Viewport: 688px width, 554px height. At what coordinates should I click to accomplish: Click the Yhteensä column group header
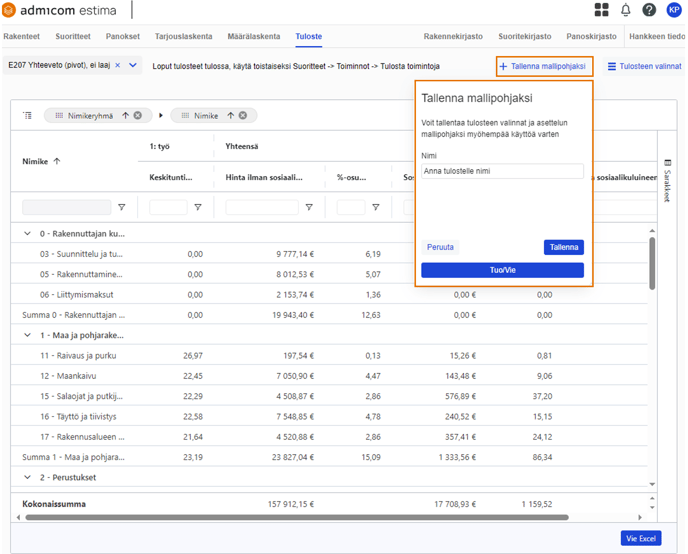point(242,147)
